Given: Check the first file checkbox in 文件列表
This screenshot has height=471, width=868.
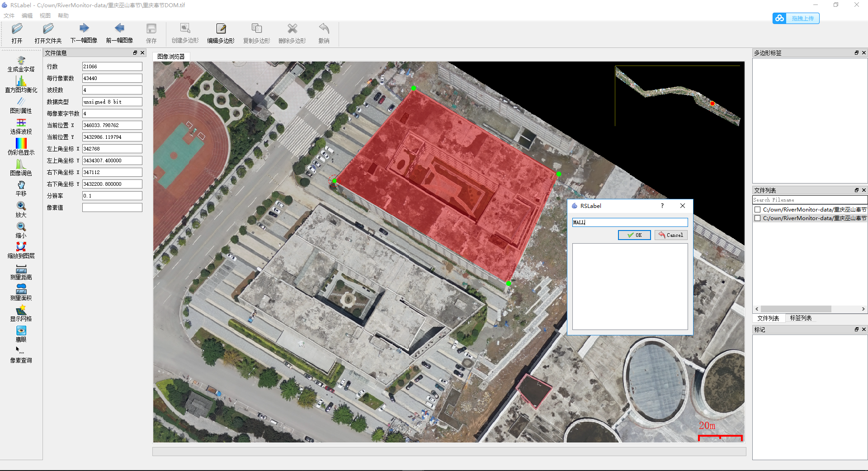Looking at the screenshot, I should [757, 210].
